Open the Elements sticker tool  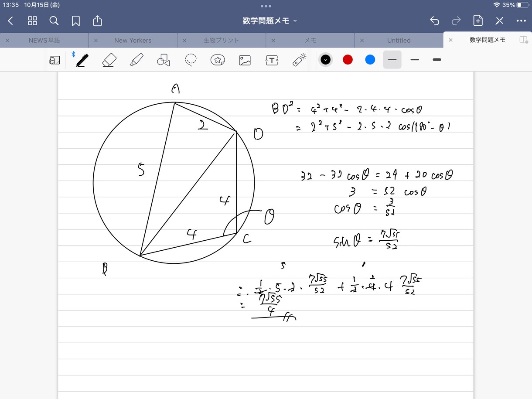point(218,60)
